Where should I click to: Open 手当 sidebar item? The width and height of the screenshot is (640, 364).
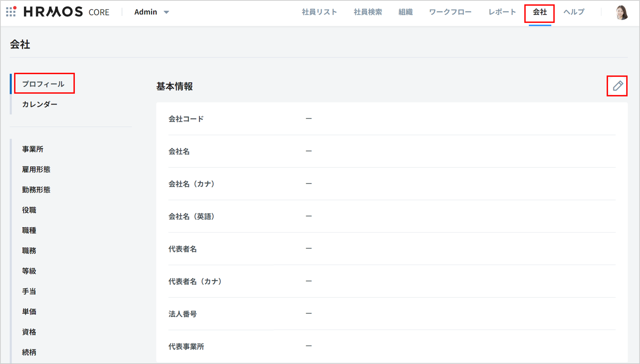pyautogui.click(x=29, y=291)
